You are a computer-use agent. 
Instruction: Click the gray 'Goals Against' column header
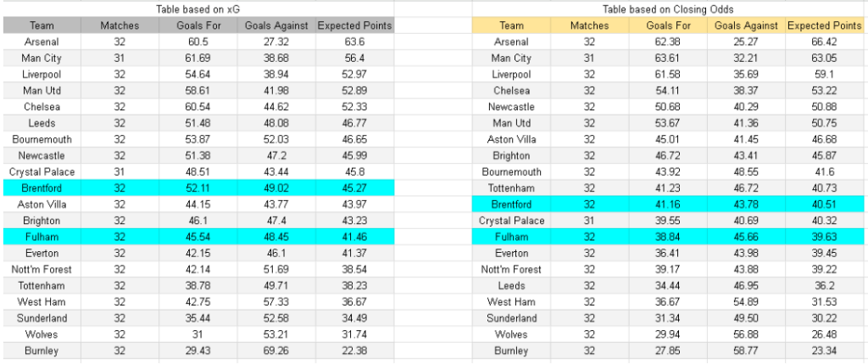pos(276,25)
